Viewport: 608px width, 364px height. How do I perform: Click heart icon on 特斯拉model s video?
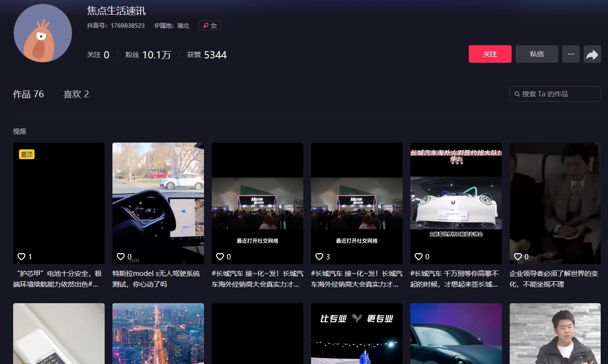[121, 256]
